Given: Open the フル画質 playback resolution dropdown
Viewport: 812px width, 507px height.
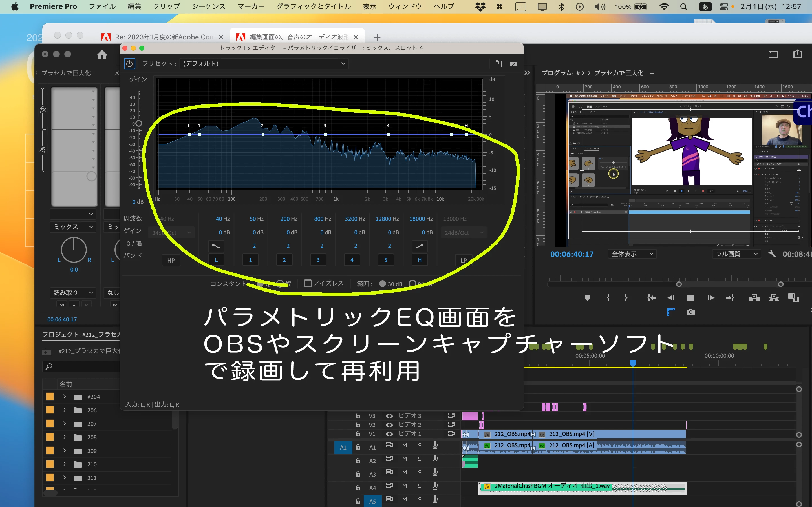Looking at the screenshot, I should (736, 254).
